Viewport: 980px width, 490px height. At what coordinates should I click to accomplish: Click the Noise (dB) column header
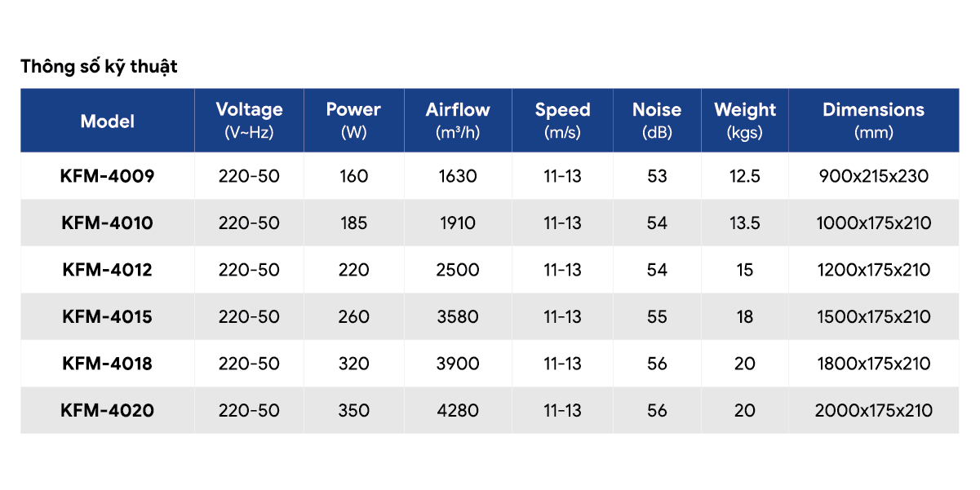(657, 120)
